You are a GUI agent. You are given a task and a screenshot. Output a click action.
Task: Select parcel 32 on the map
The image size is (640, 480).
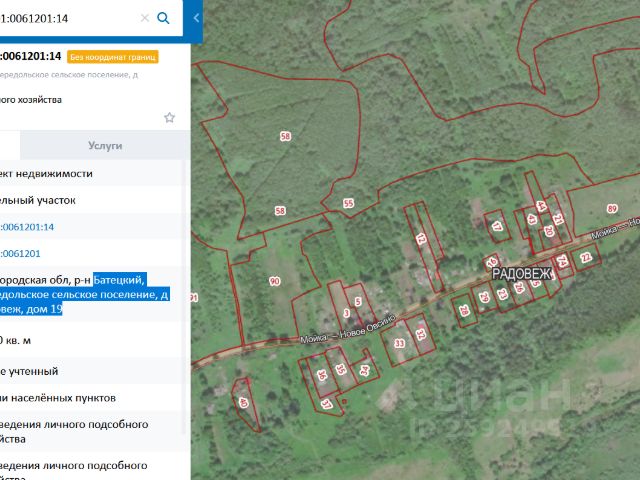pos(421,335)
